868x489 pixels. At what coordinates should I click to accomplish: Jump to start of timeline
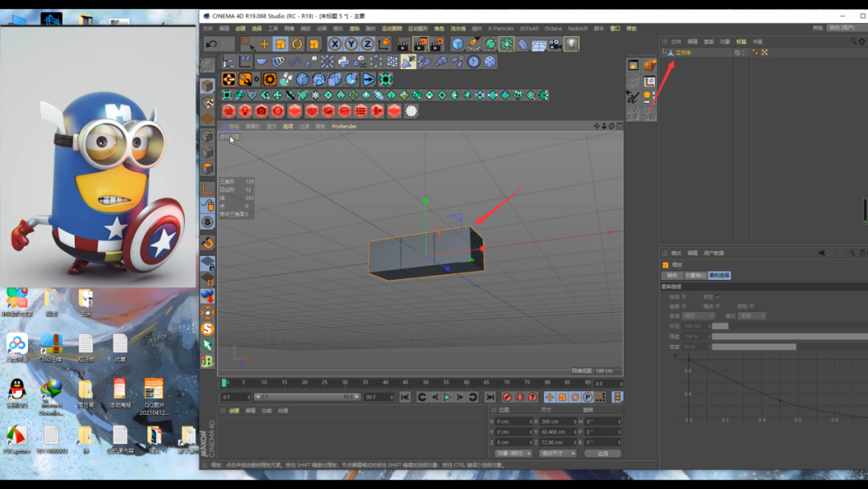[404, 397]
